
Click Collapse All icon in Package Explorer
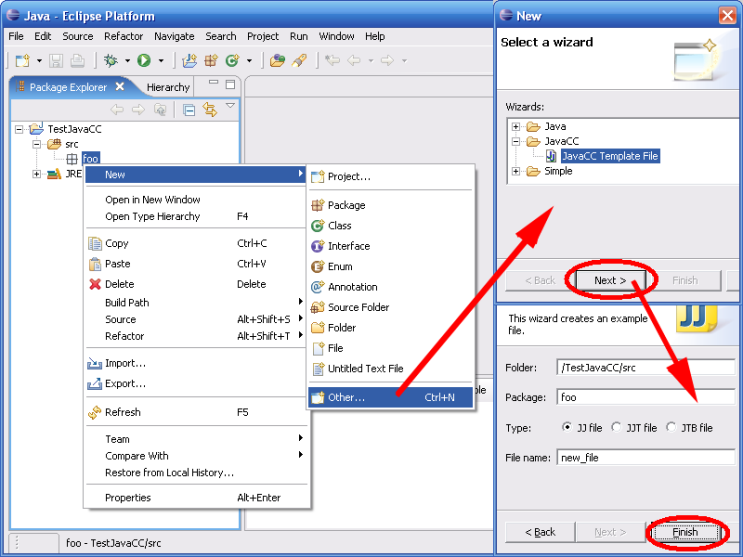pyautogui.click(x=189, y=110)
